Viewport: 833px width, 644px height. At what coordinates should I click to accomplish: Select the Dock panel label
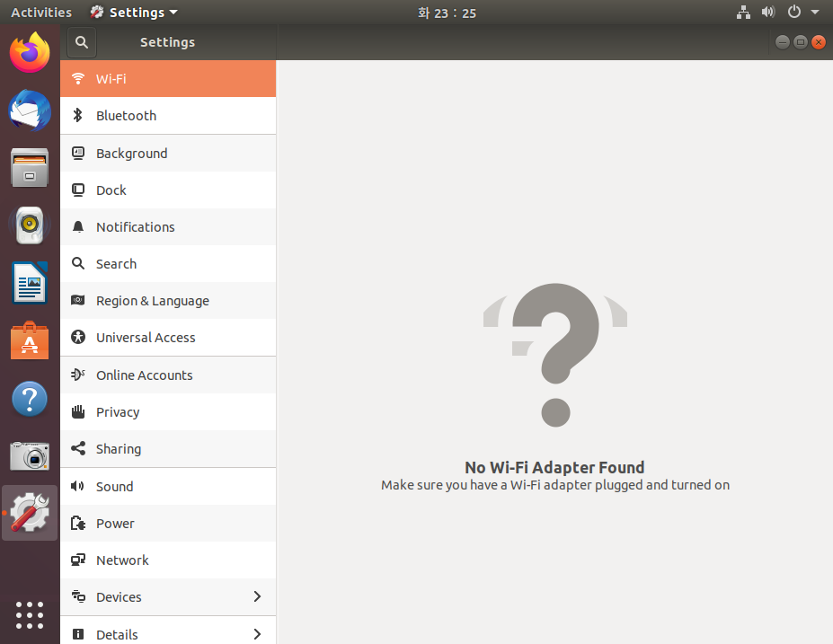click(111, 190)
